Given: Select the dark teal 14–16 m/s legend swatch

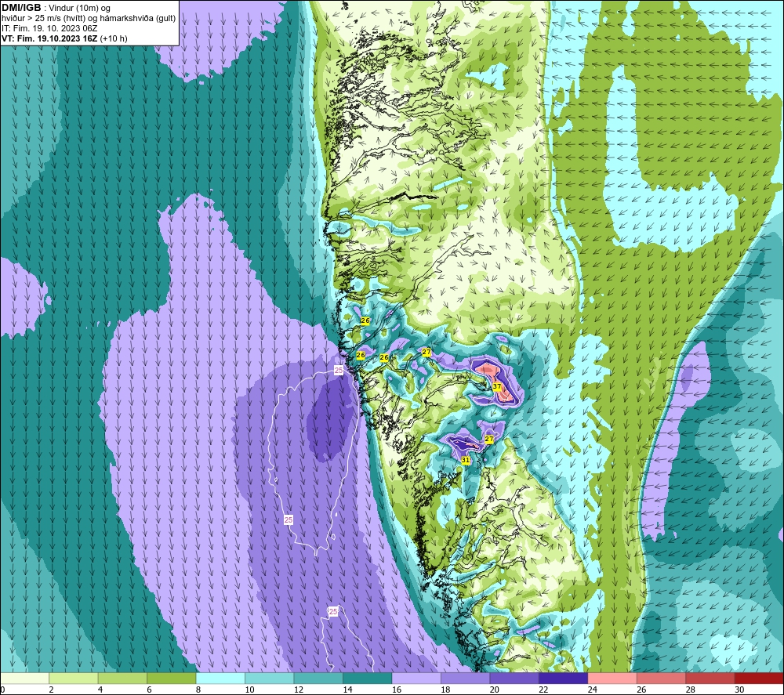Looking at the screenshot, I should (368, 678).
